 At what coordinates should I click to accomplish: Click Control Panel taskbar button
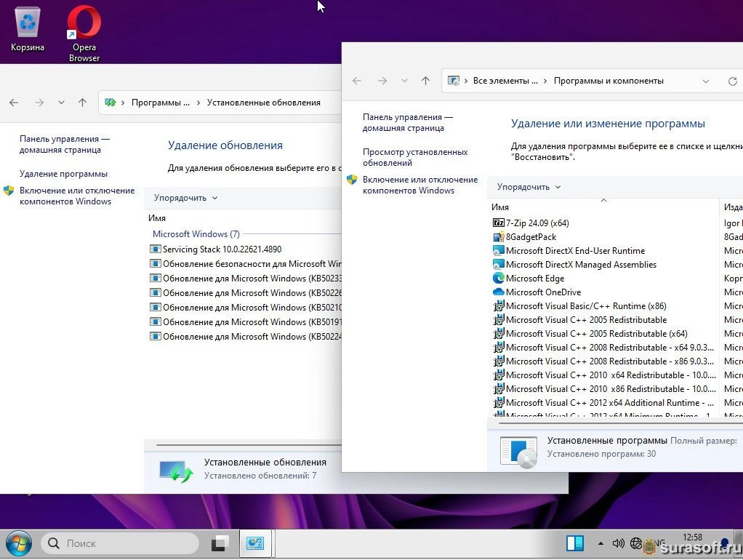pos(255,543)
